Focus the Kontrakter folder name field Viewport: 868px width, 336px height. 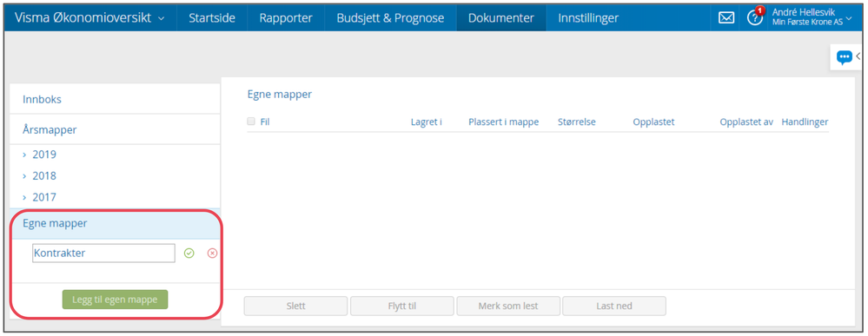[x=104, y=253]
